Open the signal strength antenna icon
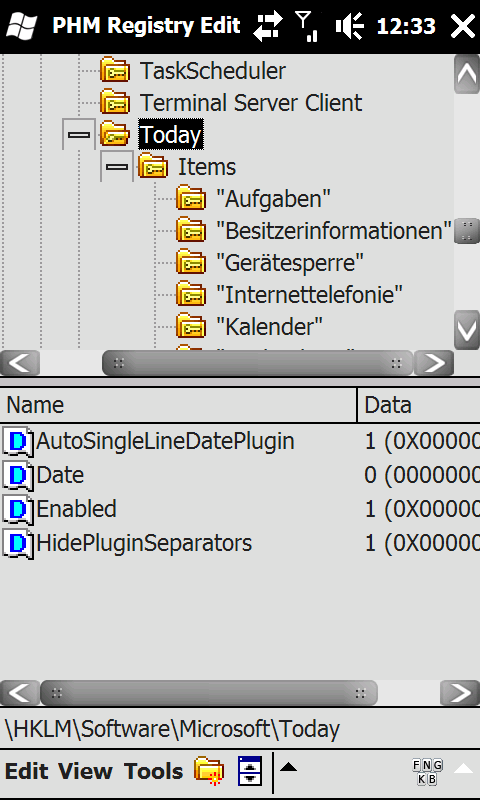480x800 pixels. point(308,26)
